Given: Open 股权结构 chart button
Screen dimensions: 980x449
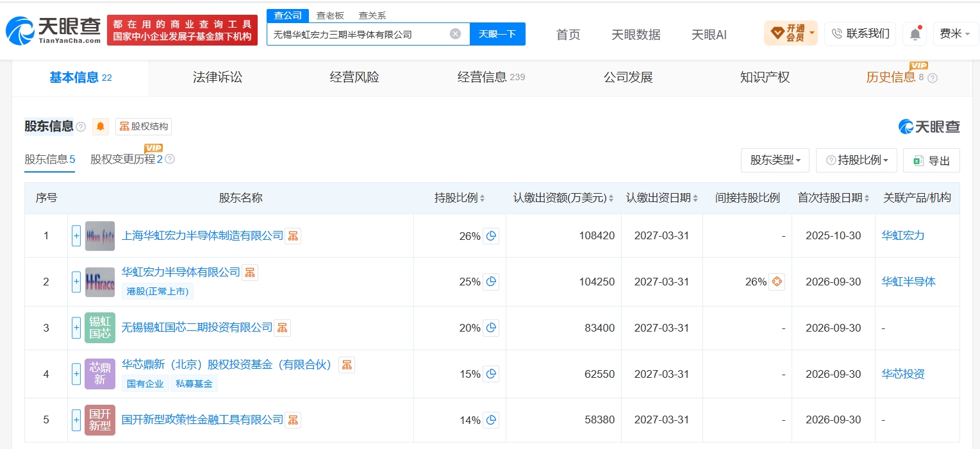Looking at the screenshot, I should tap(144, 127).
